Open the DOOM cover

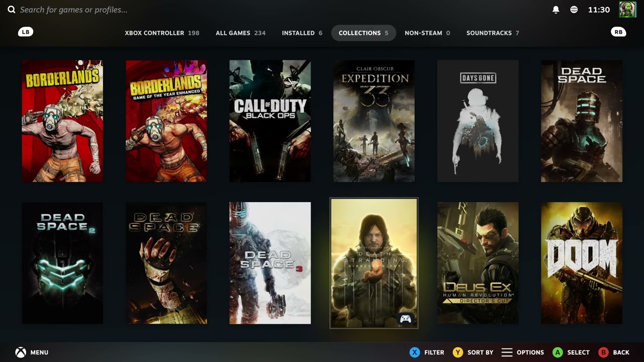pos(582,263)
